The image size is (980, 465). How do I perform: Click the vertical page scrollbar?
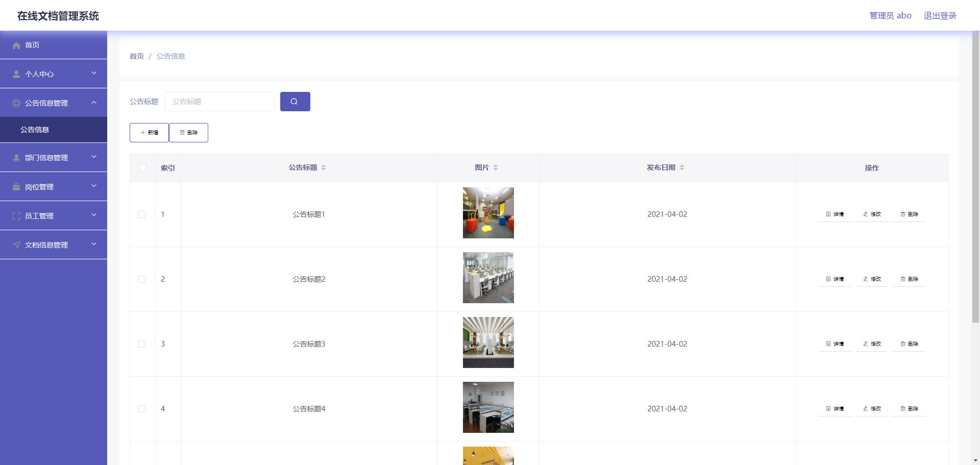tap(976, 177)
